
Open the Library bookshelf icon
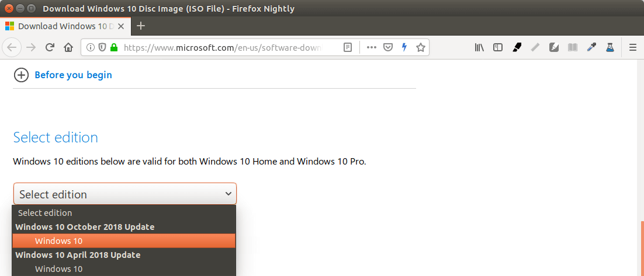tap(479, 47)
